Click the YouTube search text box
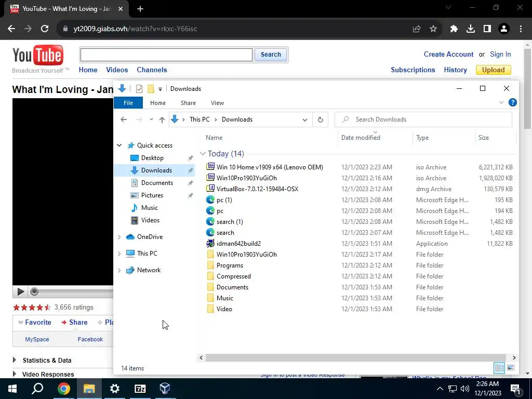 pos(166,55)
